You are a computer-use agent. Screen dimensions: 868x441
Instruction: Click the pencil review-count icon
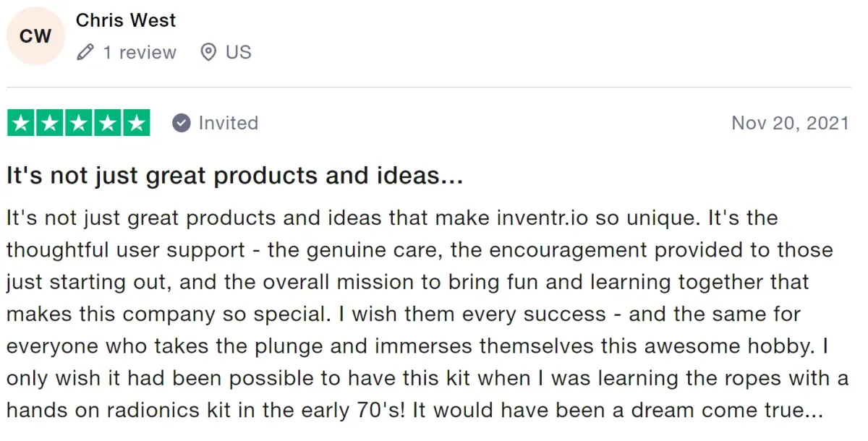tap(85, 52)
